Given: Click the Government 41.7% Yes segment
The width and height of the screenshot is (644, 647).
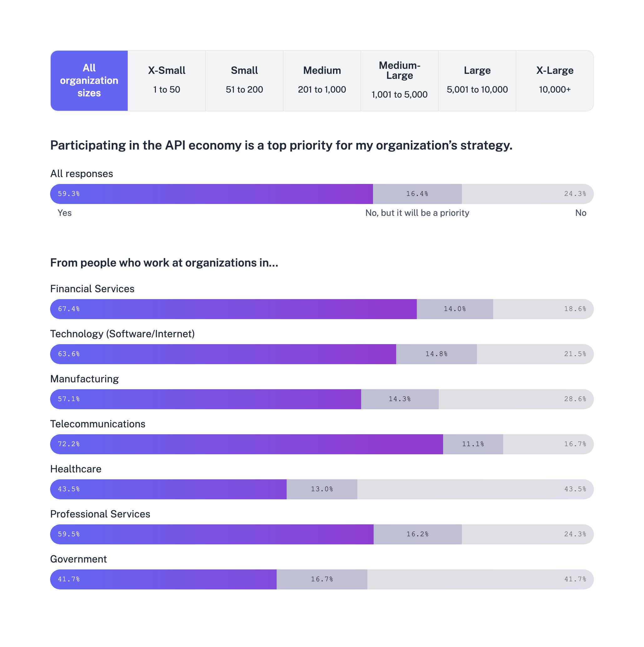Looking at the screenshot, I should click(x=164, y=579).
